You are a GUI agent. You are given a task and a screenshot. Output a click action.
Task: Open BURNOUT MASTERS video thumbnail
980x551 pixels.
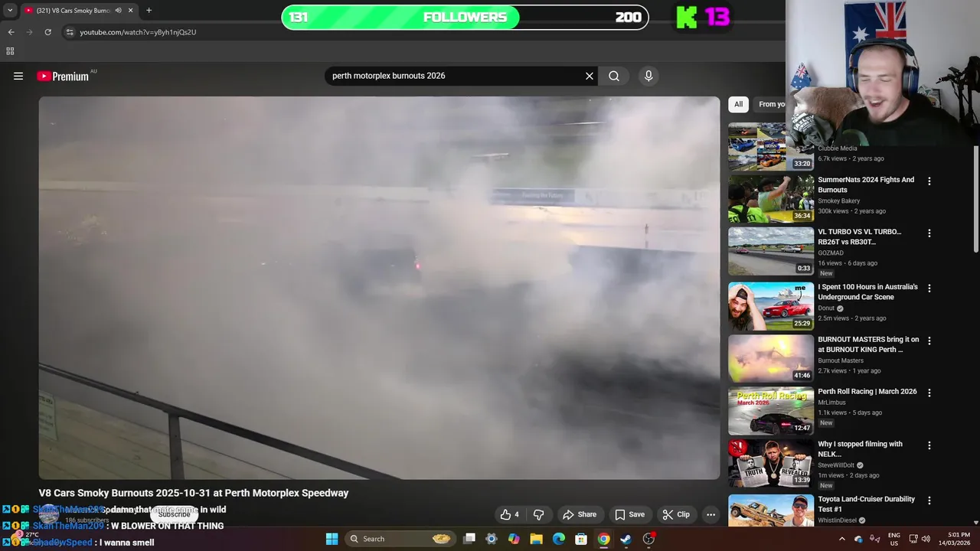coord(771,358)
